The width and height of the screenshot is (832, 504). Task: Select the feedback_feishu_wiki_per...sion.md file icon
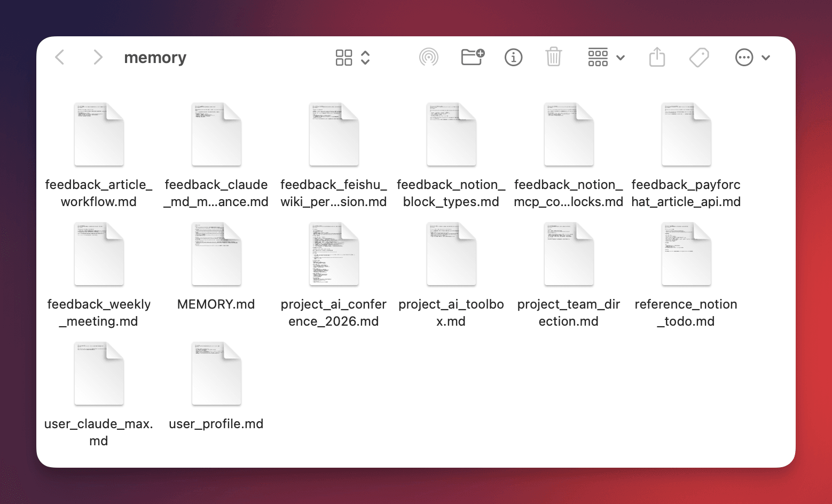[x=334, y=134]
